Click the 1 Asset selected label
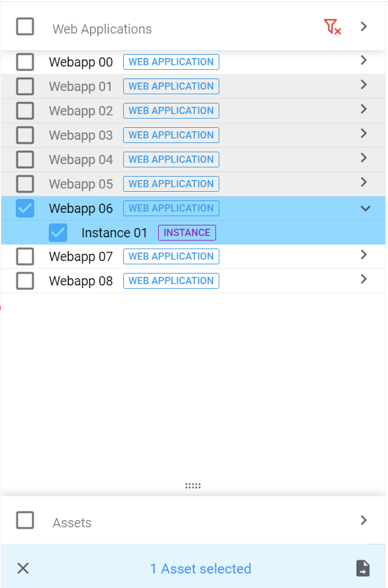Screen dimensions: 388x588 click(200, 569)
